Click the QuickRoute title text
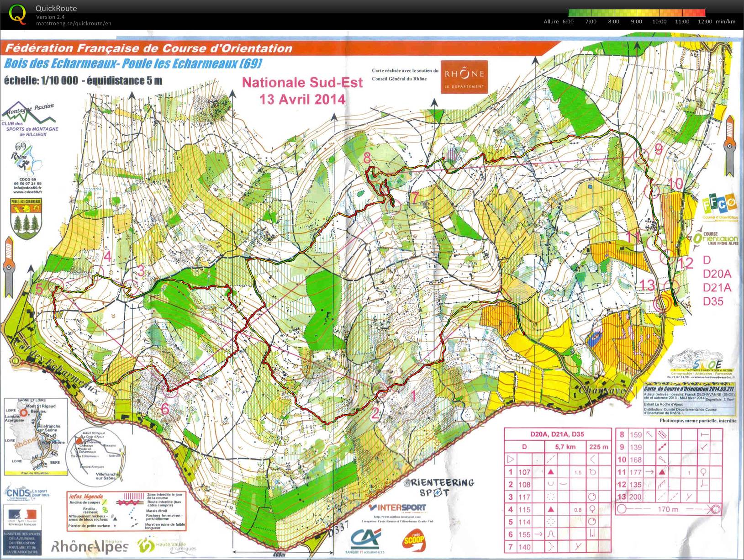 coord(56,8)
